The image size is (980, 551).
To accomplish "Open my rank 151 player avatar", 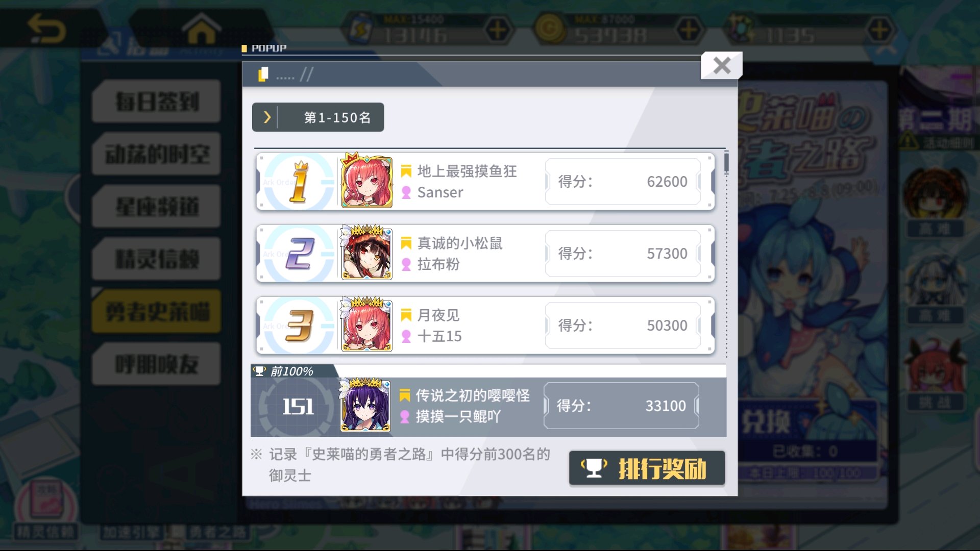I will (365, 405).
